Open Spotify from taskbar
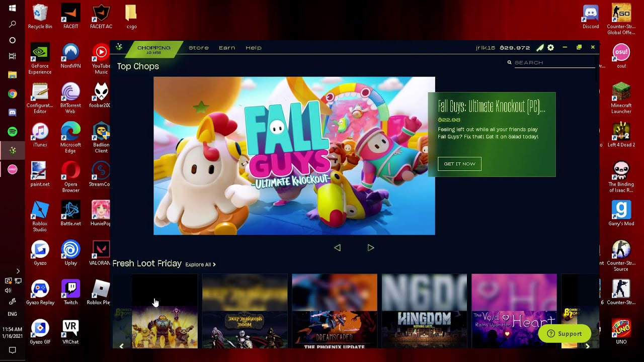The width and height of the screenshot is (644, 362). [x=13, y=131]
